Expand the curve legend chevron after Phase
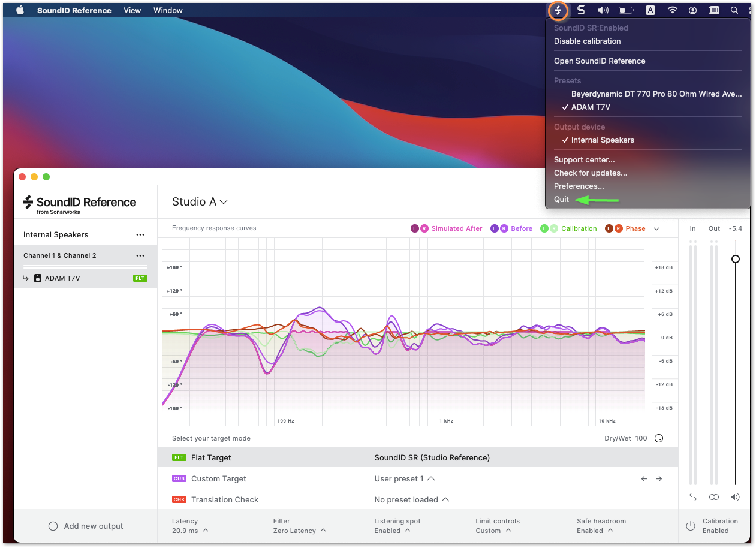 (x=656, y=228)
